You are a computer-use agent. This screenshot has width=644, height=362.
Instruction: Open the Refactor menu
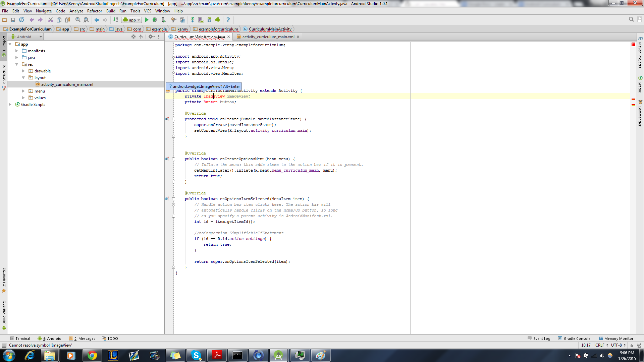(94, 11)
